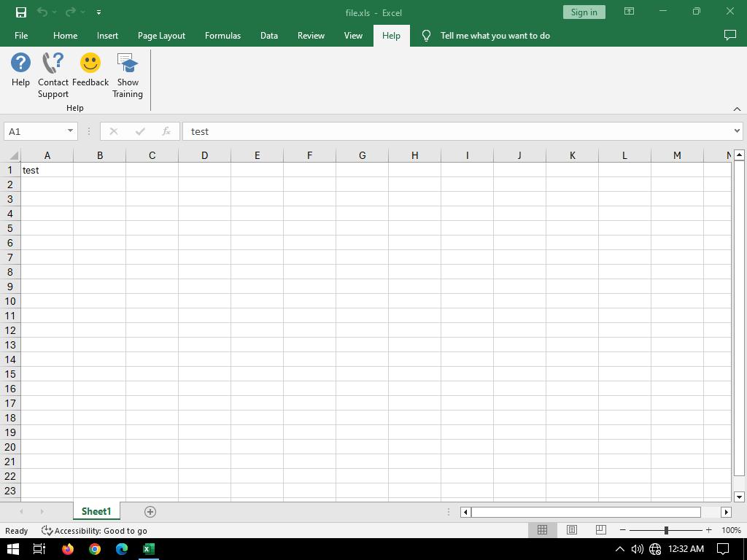Switch to Page Break Preview view
This screenshot has height=560, width=747.
click(x=601, y=530)
